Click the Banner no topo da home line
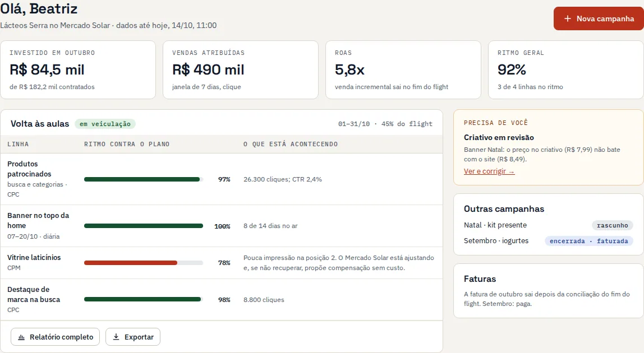Screen dimensions: 644x353 38,220
